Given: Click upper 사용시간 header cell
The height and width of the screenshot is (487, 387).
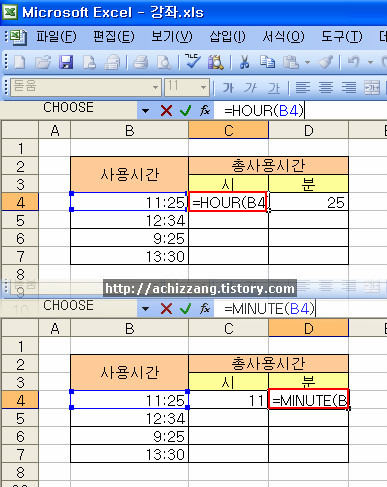Looking at the screenshot, I should [x=129, y=175].
